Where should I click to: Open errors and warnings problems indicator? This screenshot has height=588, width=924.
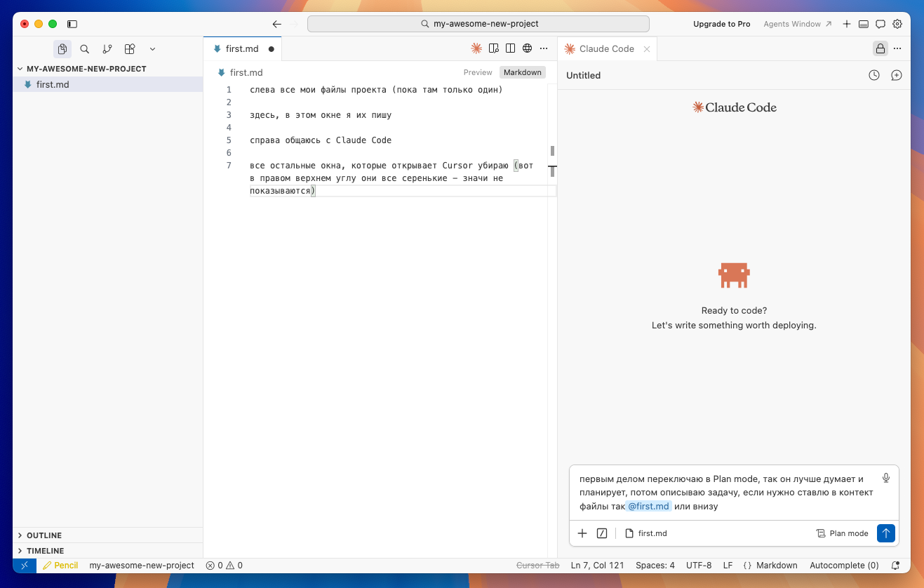[x=224, y=566]
